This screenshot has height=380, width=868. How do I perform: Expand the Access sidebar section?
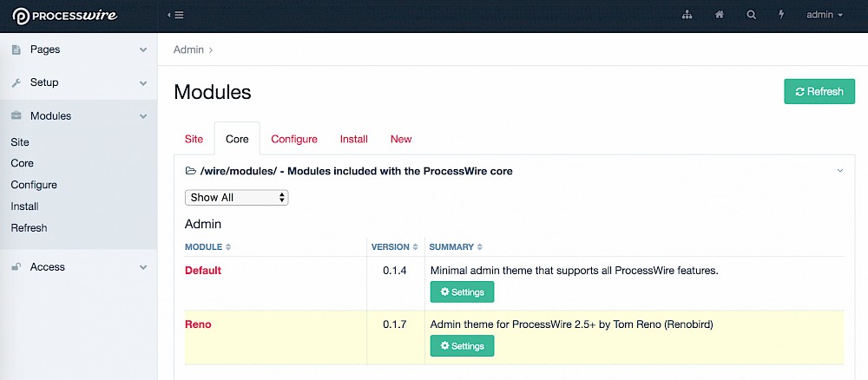pos(143,267)
